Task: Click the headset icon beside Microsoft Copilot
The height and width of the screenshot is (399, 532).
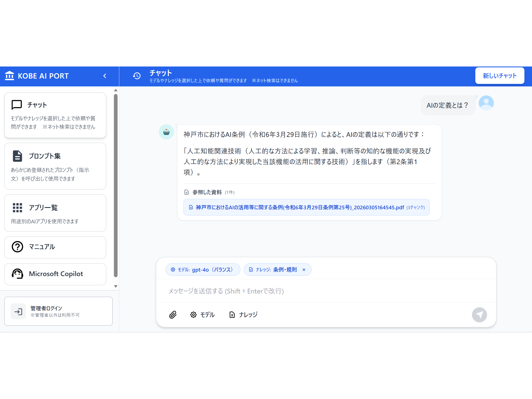Action: (x=17, y=274)
